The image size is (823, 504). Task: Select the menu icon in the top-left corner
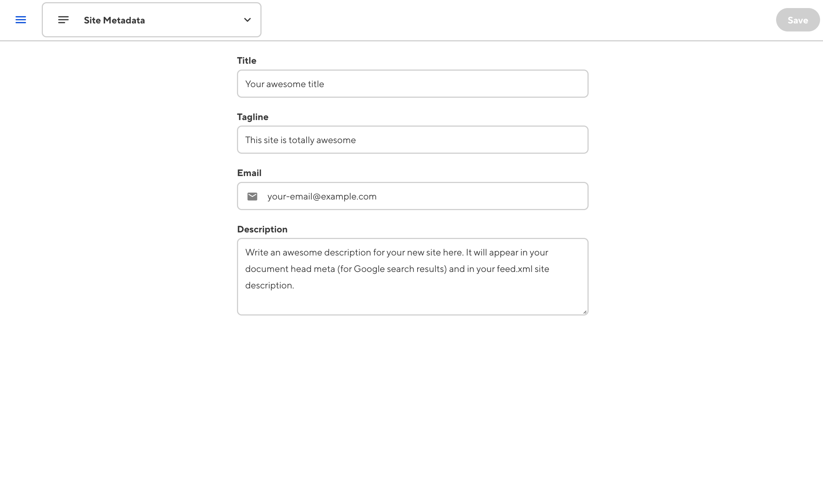(21, 20)
